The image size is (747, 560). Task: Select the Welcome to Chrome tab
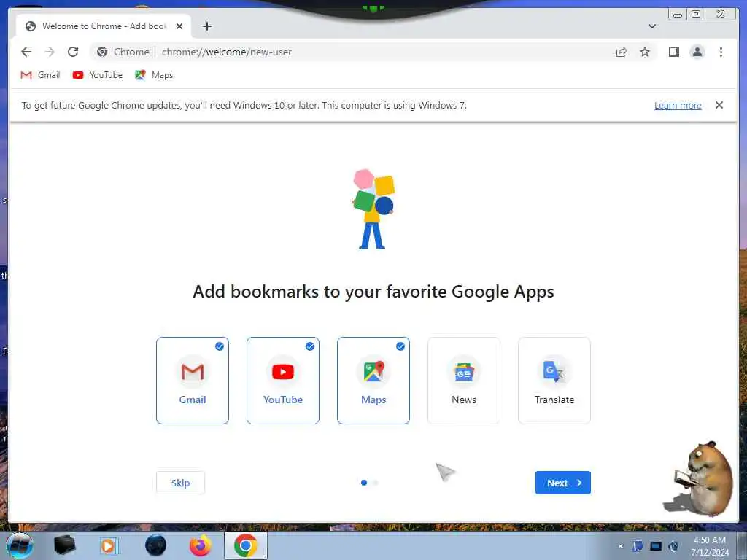click(x=104, y=26)
